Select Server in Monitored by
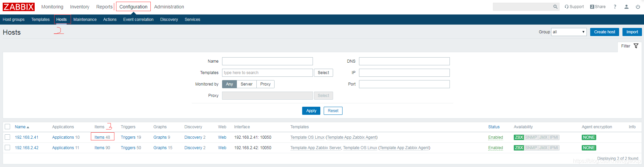Image resolution: width=644 pixels, height=167 pixels. click(247, 84)
